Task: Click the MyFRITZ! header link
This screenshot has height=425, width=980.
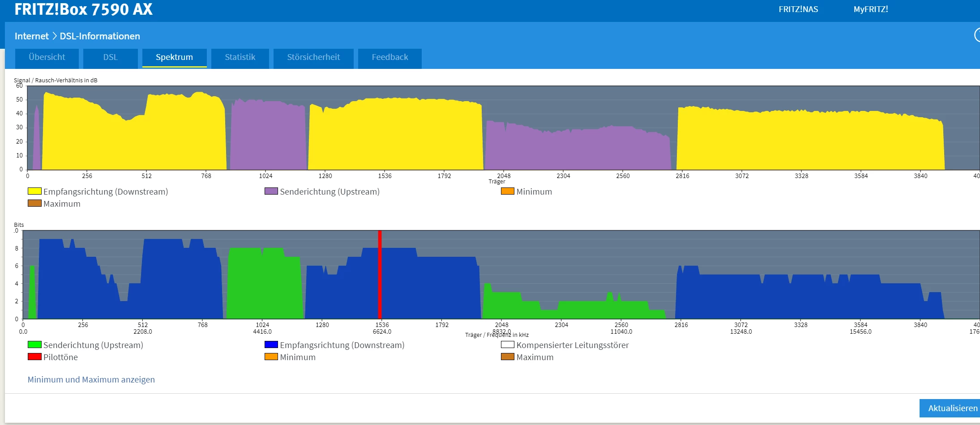Action: [870, 9]
